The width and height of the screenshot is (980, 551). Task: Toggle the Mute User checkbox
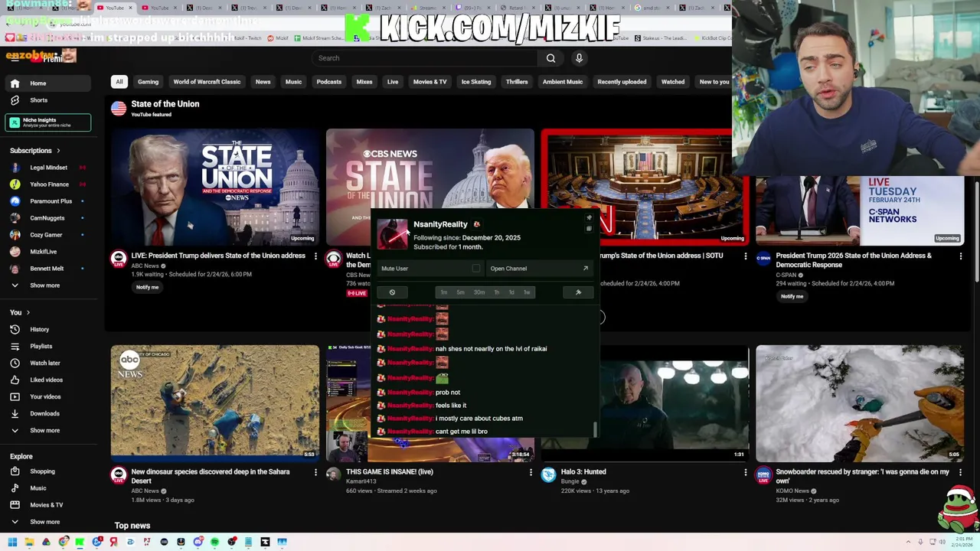476,269
